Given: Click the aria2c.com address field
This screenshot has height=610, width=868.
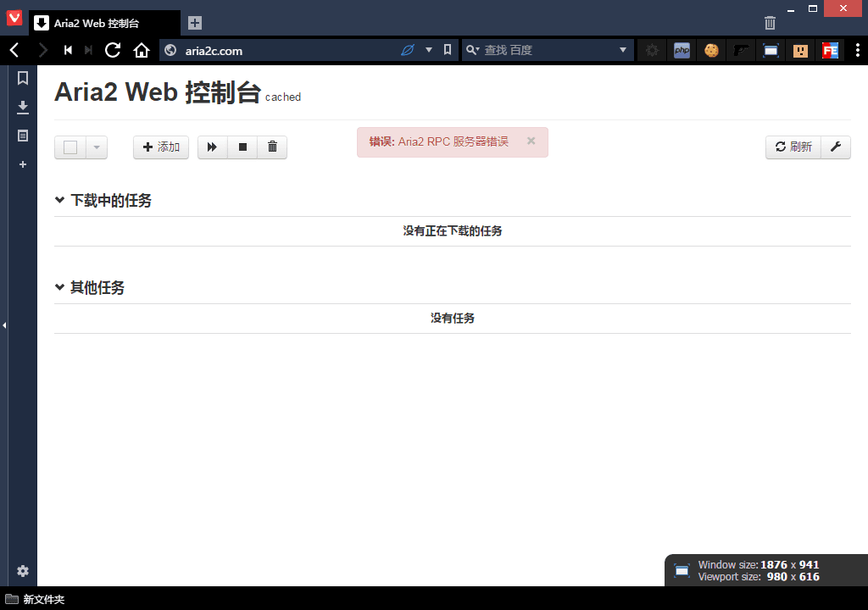Looking at the screenshot, I should coord(288,50).
